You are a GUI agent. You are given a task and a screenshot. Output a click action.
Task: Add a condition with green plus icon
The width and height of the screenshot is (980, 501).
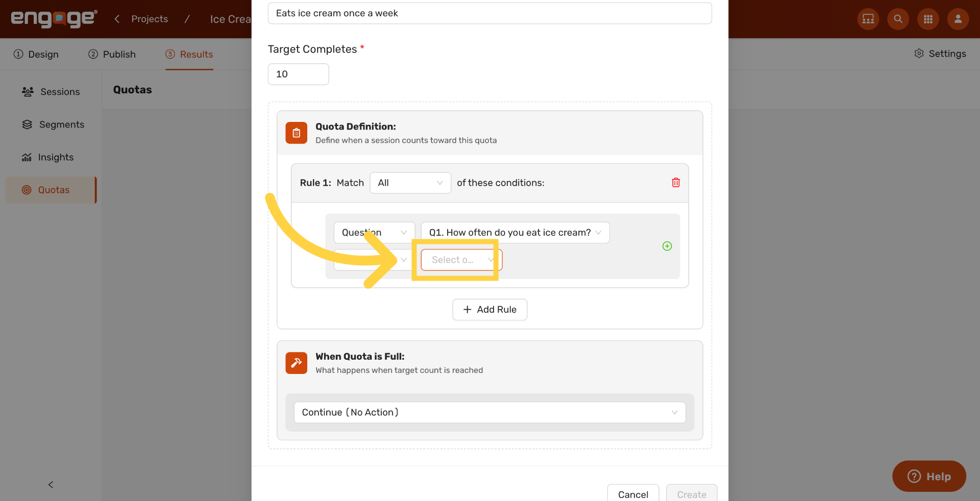pos(667,246)
